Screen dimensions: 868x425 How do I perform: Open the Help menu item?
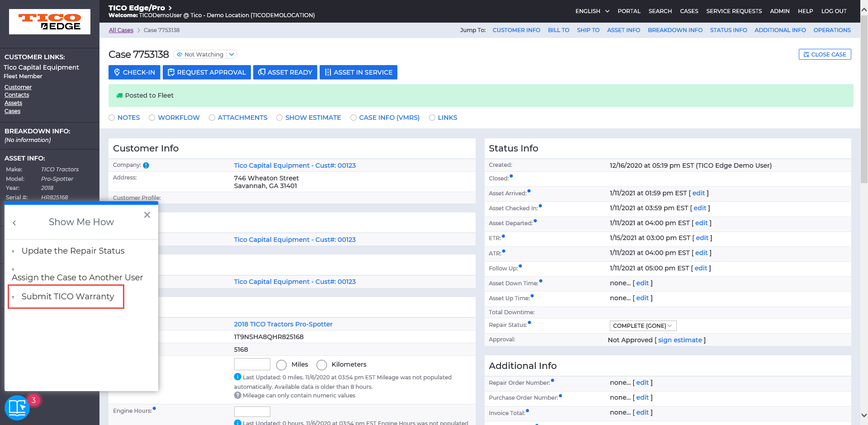[805, 11]
